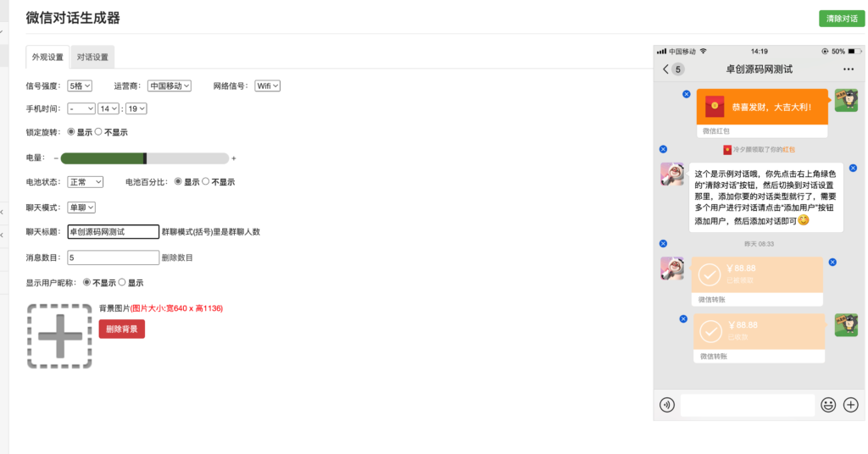Open the 网络信号 Wifi dropdown
Image resolution: width=868 pixels, height=454 pixels.
pos(267,86)
